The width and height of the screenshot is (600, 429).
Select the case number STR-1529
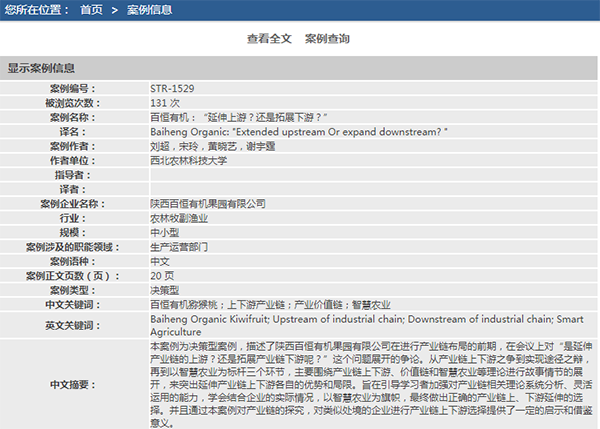click(x=172, y=89)
